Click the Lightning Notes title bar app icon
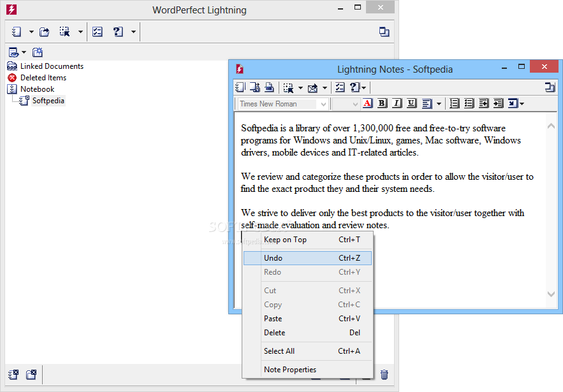 (x=240, y=69)
